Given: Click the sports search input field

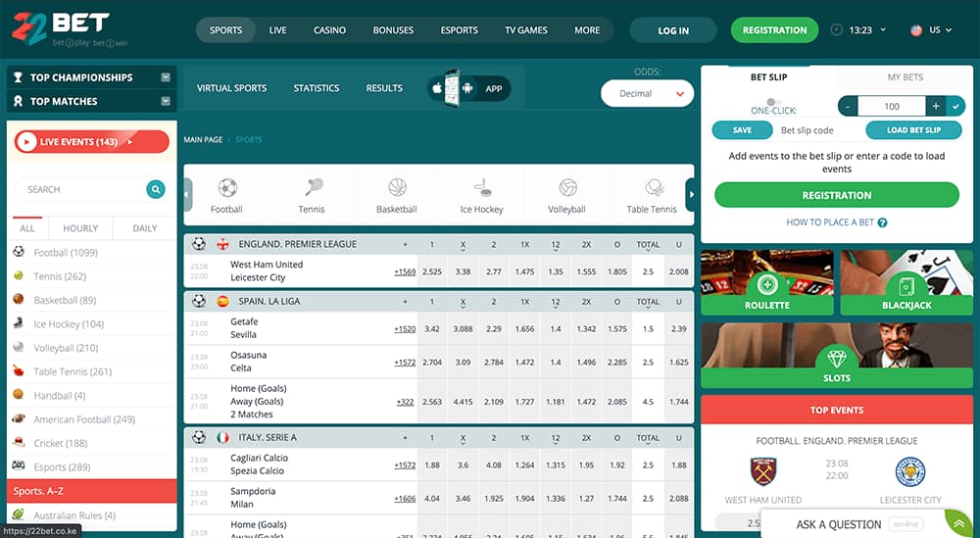Looking at the screenshot, I should pos(81,189).
